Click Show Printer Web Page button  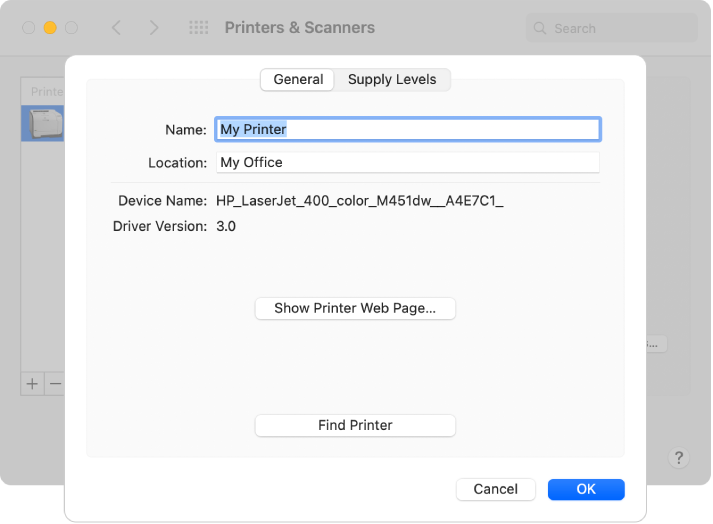[x=355, y=308]
